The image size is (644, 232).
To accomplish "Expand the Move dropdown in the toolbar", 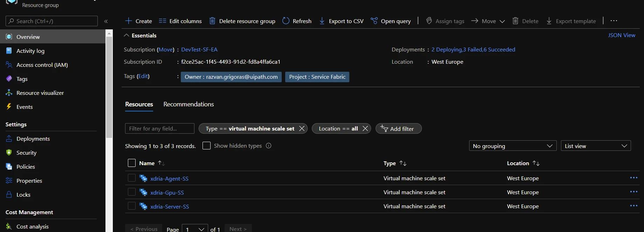I will click(x=502, y=21).
